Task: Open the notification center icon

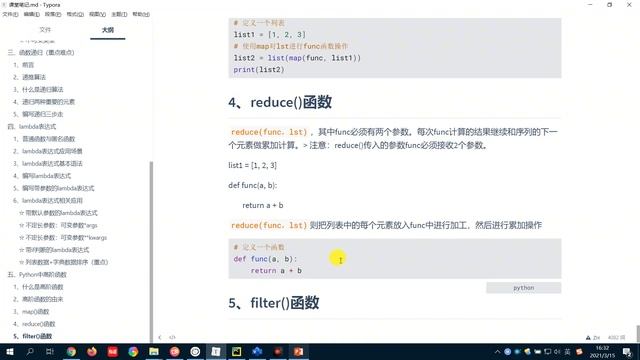Action: click(x=627, y=351)
